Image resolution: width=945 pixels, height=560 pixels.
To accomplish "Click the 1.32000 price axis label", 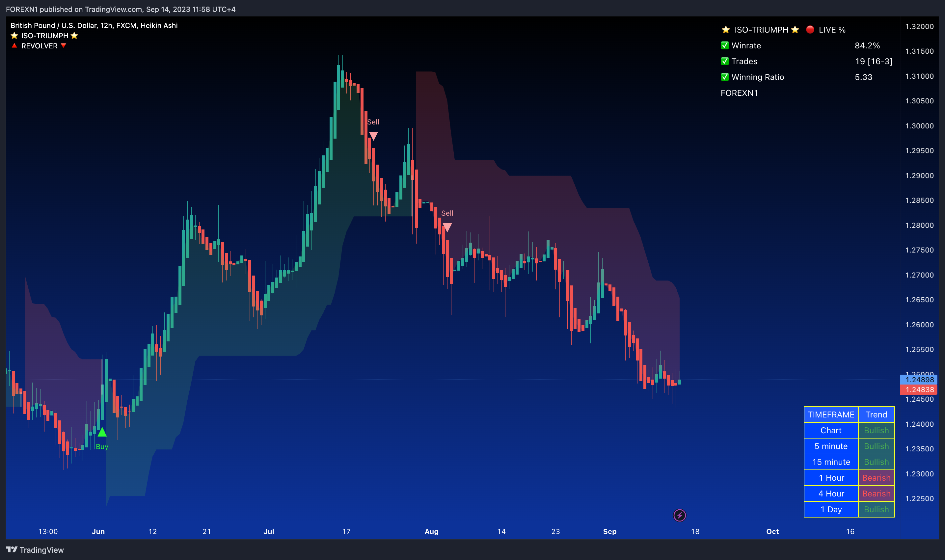I will pyautogui.click(x=919, y=26).
